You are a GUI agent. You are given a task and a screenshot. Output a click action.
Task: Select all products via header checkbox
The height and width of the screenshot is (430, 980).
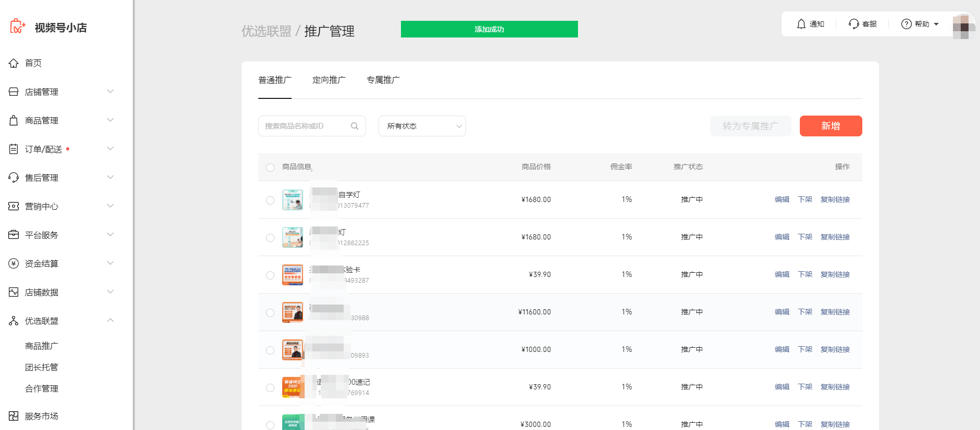[270, 168]
